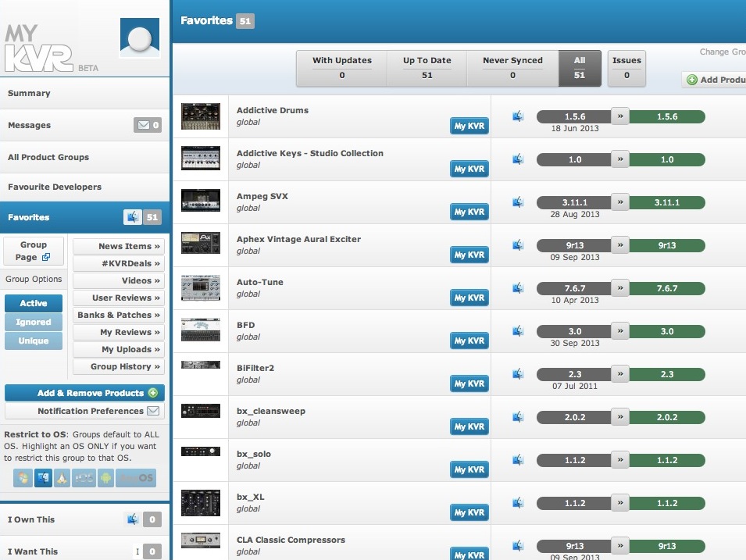
Task: Click the sync arrow button for CLA Classic Compressors
Action: 620,546
